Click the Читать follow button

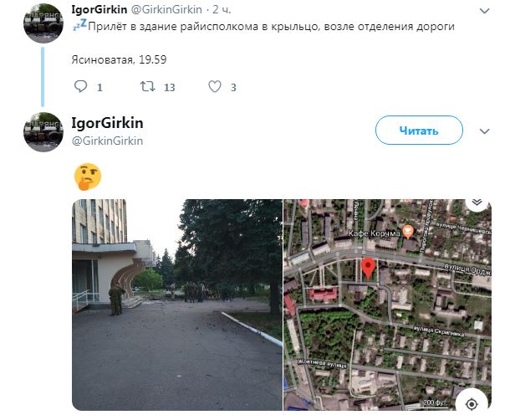(x=419, y=131)
